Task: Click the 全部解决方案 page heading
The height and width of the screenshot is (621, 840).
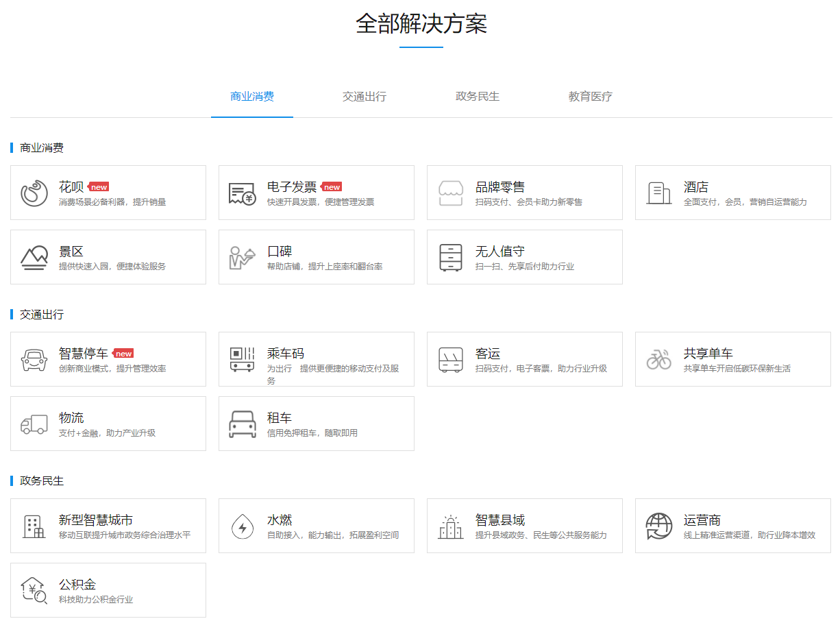Action: 421,23
